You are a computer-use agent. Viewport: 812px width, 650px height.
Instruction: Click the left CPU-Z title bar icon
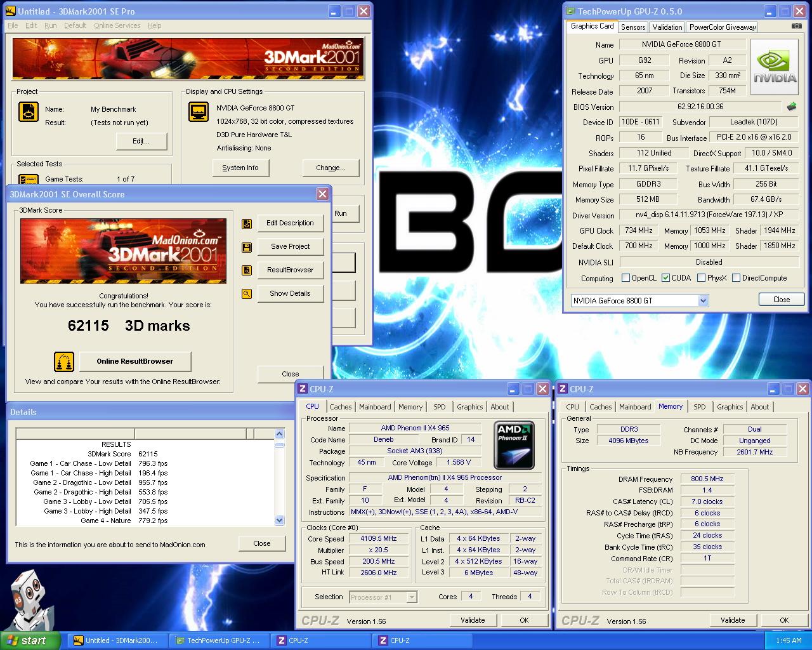[303, 388]
